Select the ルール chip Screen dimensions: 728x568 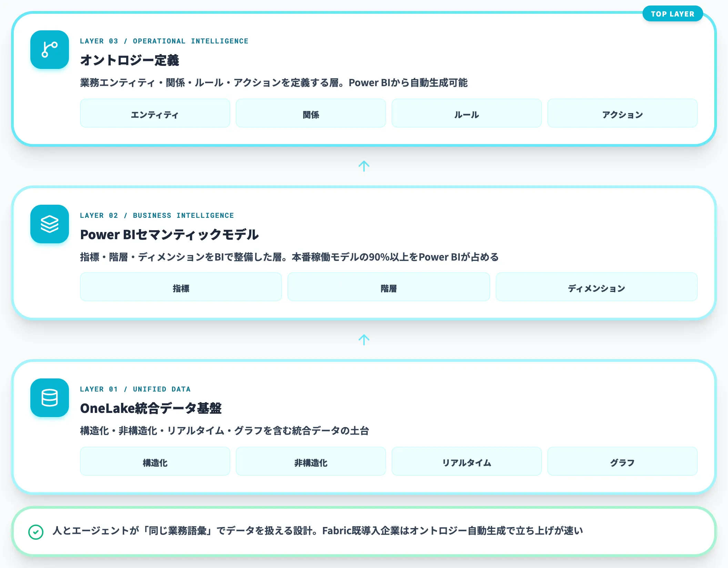(467, 113)
